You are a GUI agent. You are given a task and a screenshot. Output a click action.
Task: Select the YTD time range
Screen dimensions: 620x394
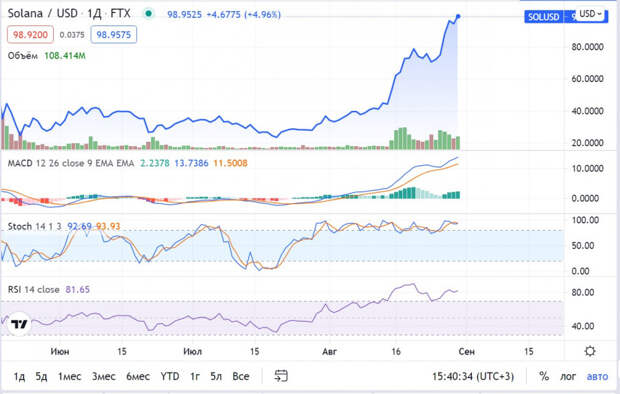click(170, 376)
